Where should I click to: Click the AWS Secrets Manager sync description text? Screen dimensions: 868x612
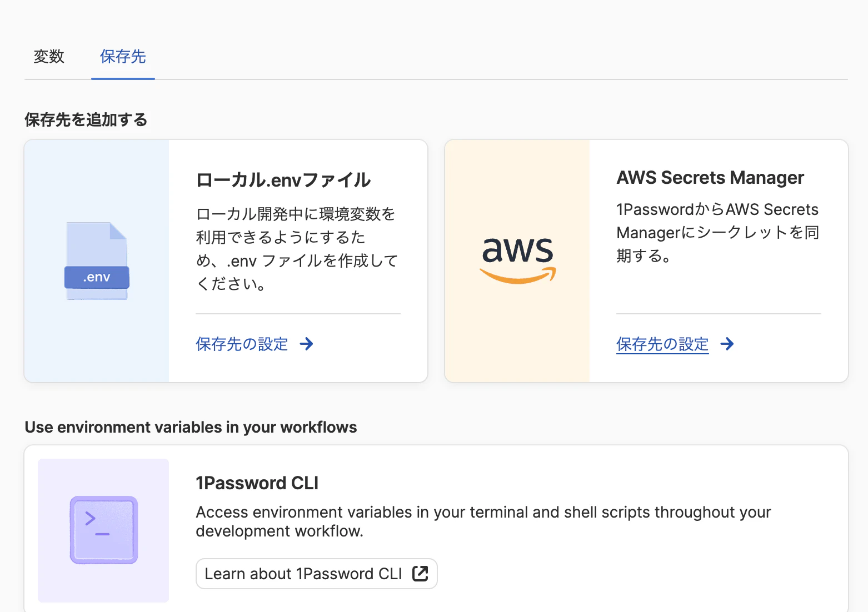(x=717, y=232)
